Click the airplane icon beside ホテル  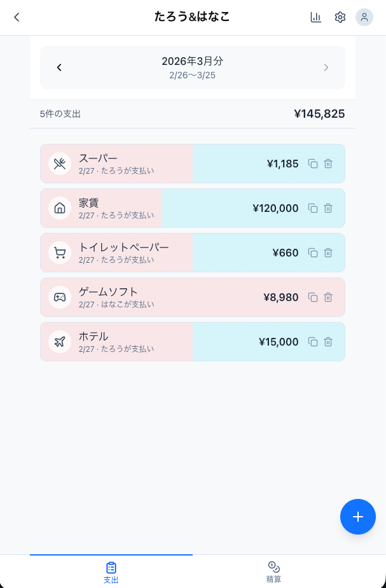pos(59,342)
